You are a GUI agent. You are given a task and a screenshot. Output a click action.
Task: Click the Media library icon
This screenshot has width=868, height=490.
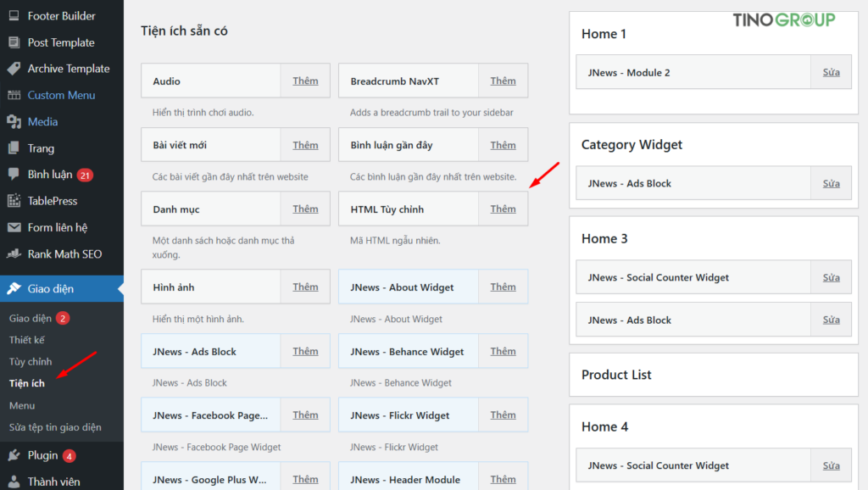14,121
